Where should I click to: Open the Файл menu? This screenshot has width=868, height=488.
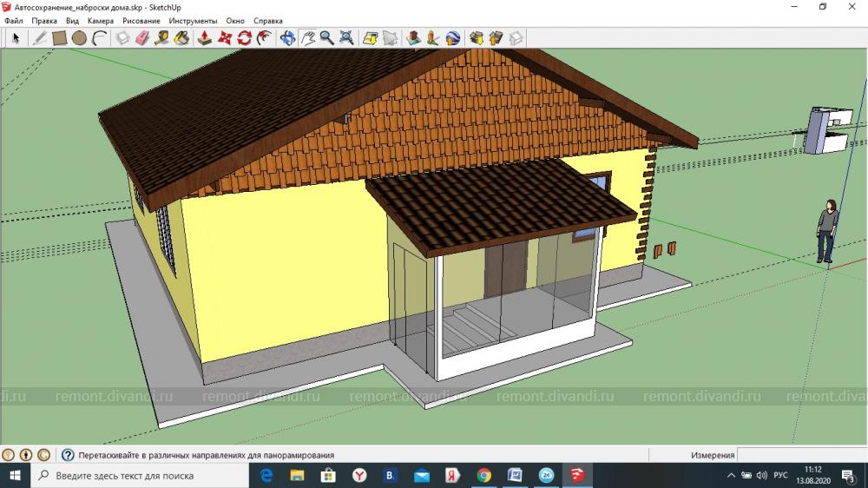13,20
